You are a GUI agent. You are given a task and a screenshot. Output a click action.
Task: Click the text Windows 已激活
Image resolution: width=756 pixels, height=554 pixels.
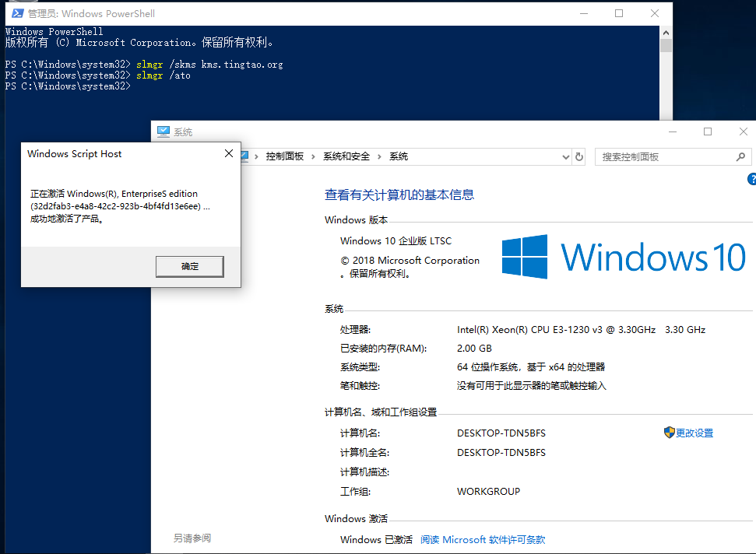tap(376, 539)
